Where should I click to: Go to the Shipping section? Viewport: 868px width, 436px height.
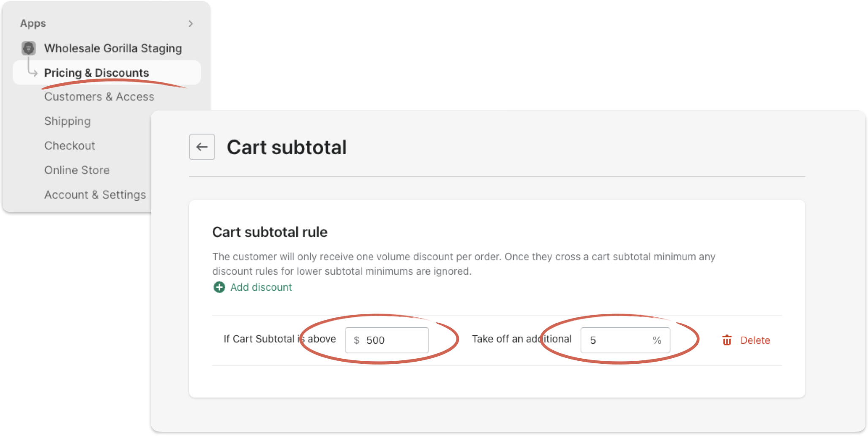pyautogui.click(x=68, y=121)
